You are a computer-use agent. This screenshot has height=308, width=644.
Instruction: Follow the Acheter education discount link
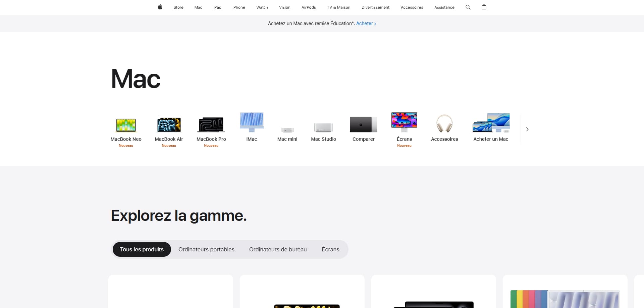(366, 23)
